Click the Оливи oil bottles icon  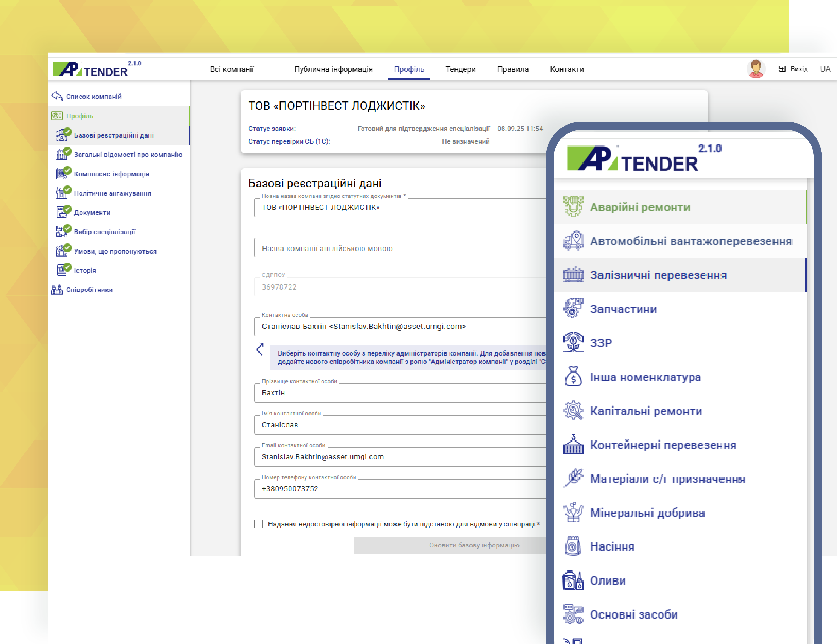coord(573,580)
